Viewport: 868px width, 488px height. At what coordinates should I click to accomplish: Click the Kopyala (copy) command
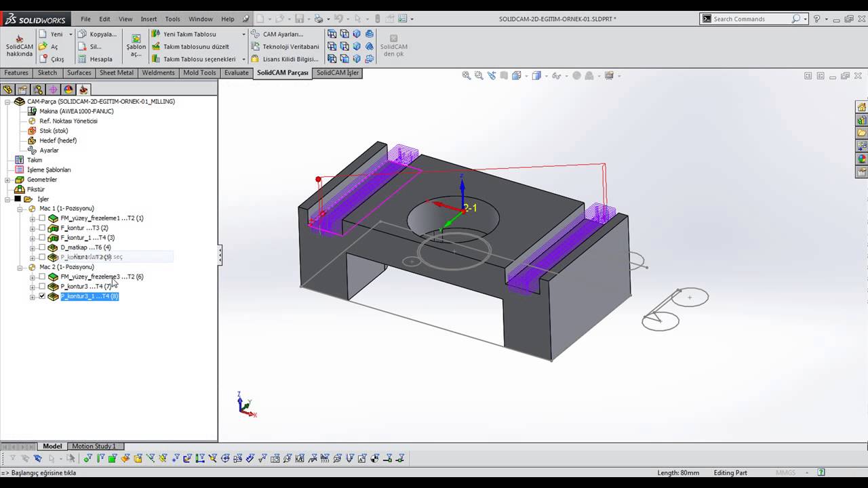coord(97,34)
